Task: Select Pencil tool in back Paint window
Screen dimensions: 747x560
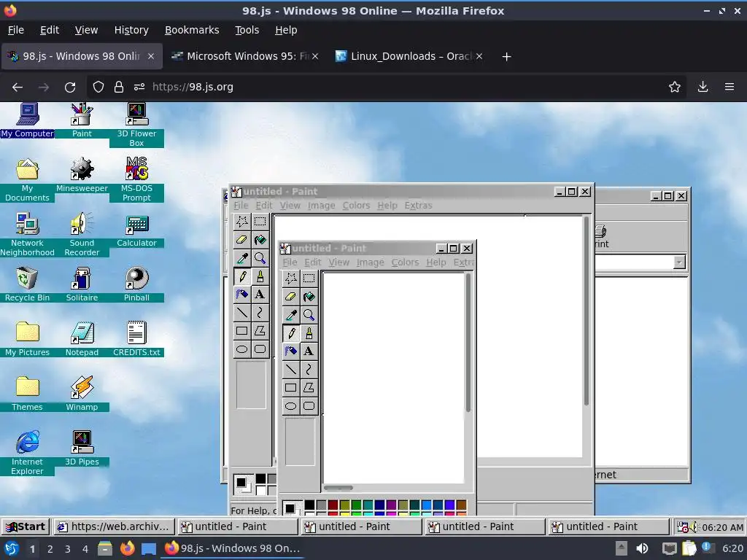Action: tap(242, 276)
